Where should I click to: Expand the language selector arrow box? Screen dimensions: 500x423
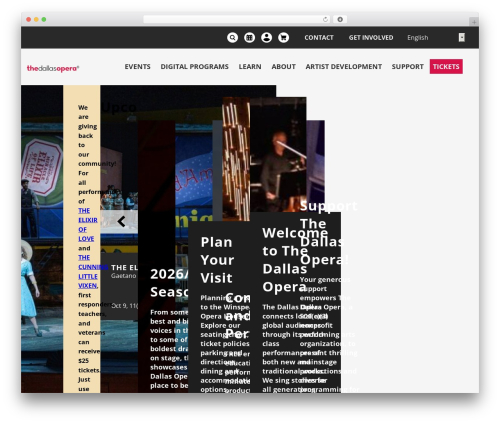[462, 37]
